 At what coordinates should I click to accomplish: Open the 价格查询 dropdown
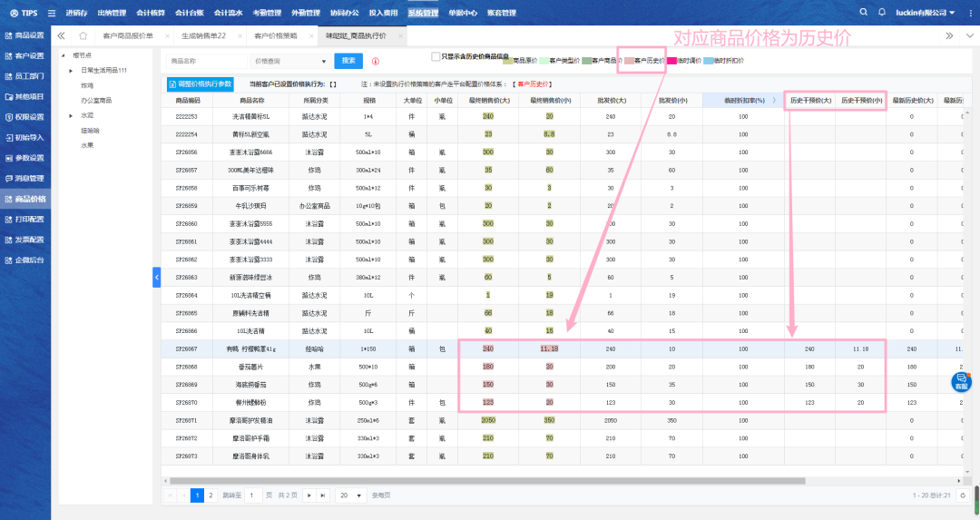click(x=291, y=61)
